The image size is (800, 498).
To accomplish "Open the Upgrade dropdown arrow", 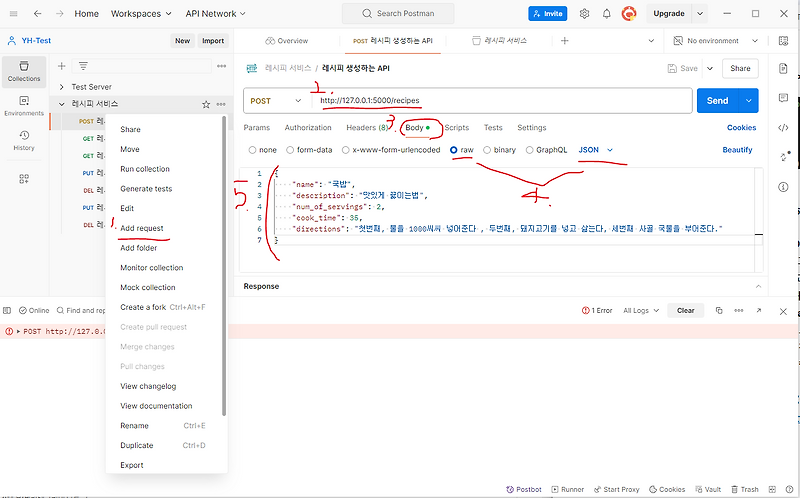I will pyautogui.click(x=700, y=14).
